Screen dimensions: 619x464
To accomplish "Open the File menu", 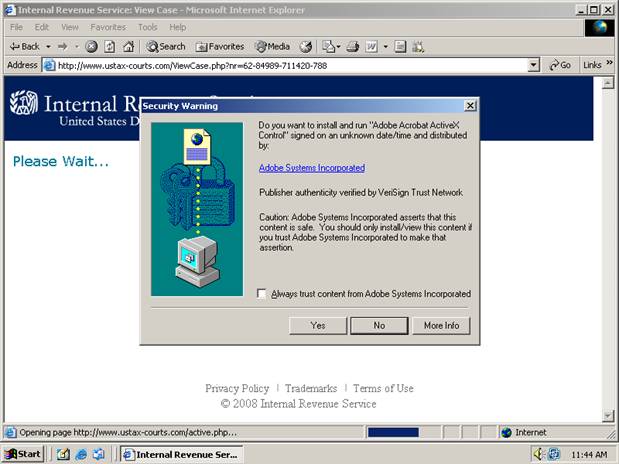I will [16, 27].
